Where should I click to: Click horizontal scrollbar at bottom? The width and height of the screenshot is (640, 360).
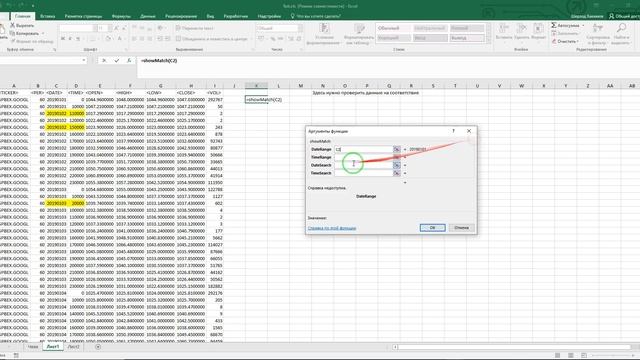coord(514,347)
